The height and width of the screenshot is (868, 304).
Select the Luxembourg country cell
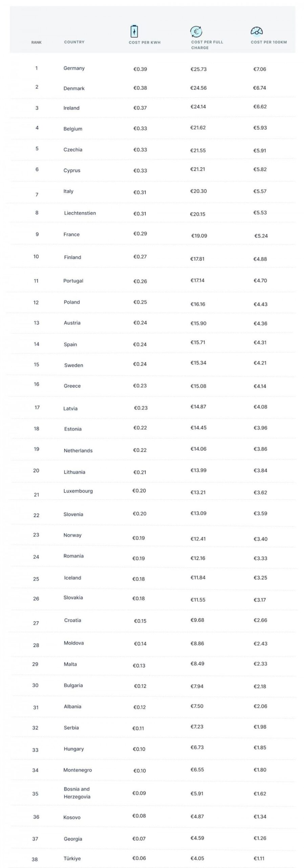point(78,491)
